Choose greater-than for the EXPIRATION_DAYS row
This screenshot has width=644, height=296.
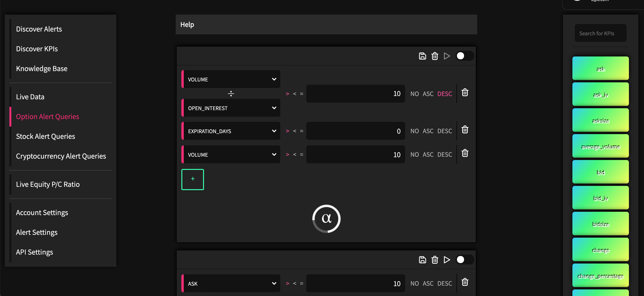point(288,131)
